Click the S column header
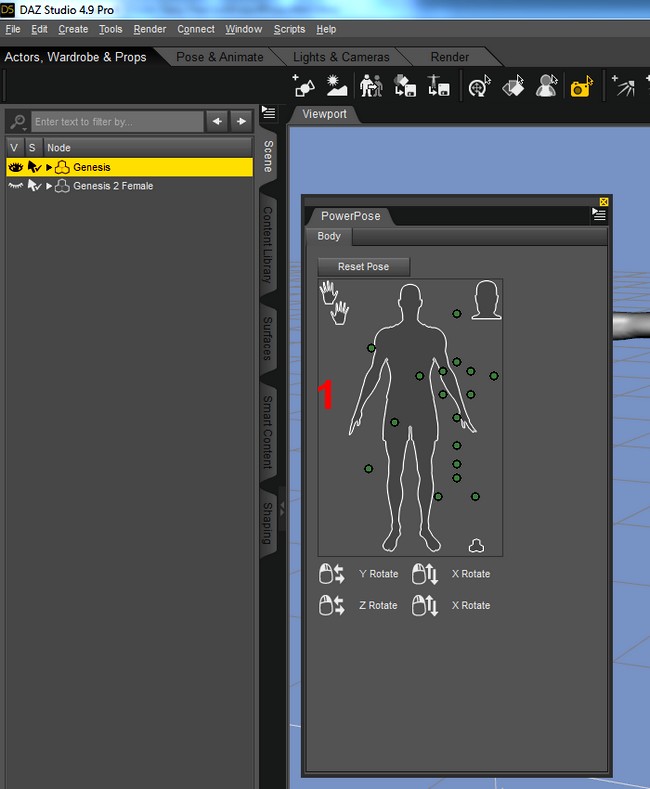 (x=32, y=147)
